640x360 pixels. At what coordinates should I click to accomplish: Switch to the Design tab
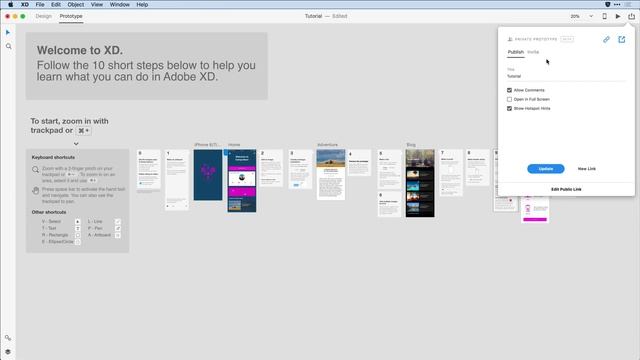click(x=43, y=16)
